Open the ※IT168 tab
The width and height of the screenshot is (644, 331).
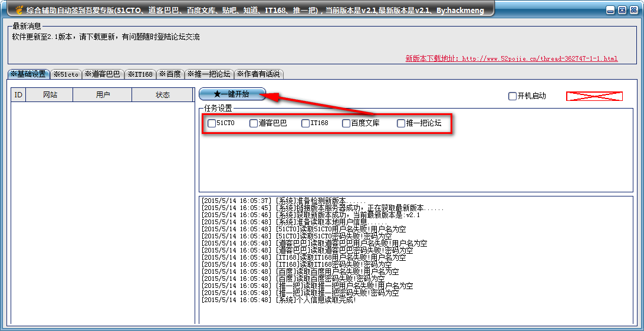click(140, 74)
